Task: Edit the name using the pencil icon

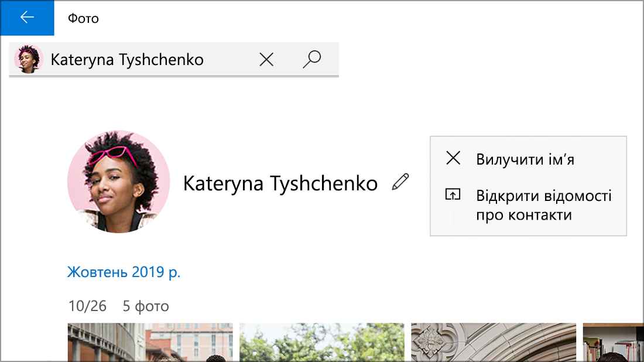Action: pos(400,182)
